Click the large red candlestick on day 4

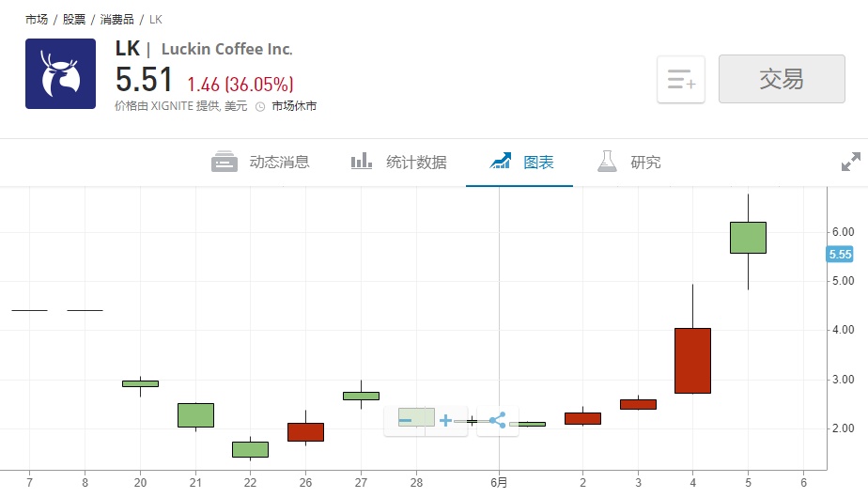[692, 360]
